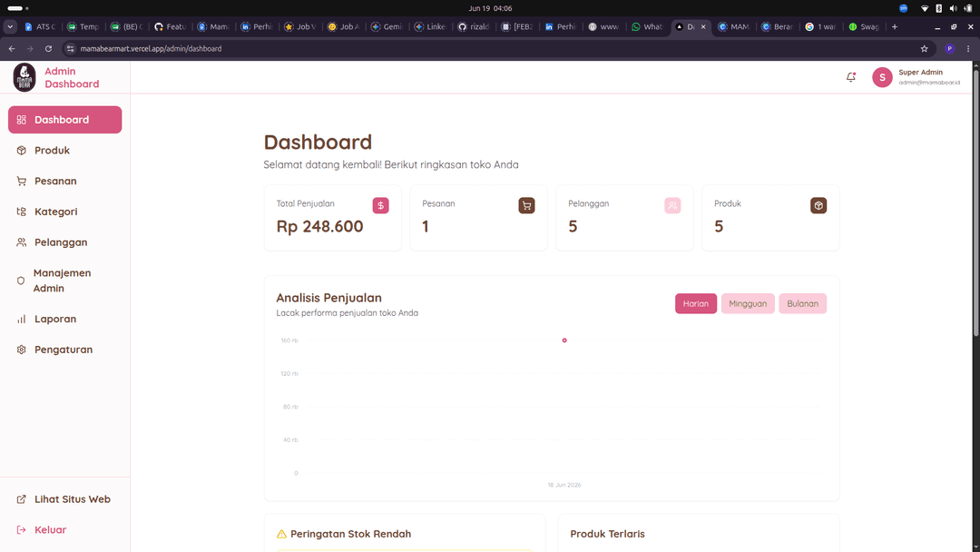980x552 pixels.
Task: Open the Dashboard sidebar item
Action: (65, 120)
